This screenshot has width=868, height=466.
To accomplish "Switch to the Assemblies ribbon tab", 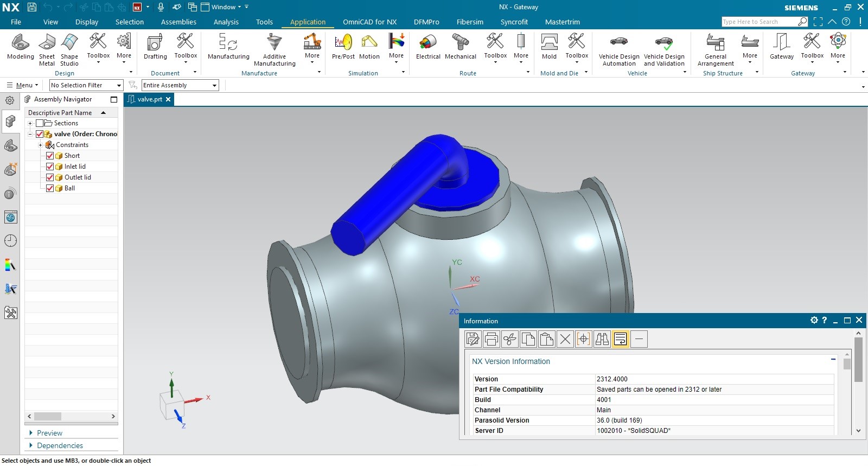I will tap(178, 22).
